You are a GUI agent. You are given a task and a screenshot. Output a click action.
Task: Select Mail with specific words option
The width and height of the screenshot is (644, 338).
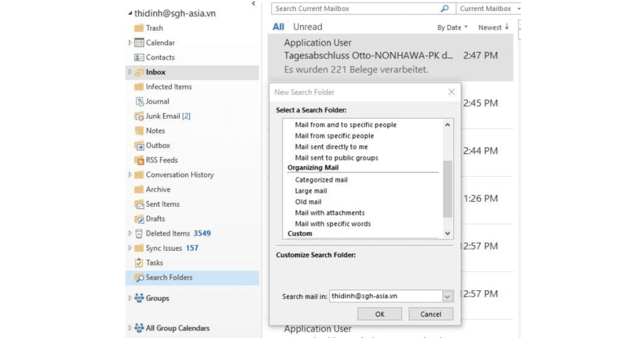[x=333, y=224]
